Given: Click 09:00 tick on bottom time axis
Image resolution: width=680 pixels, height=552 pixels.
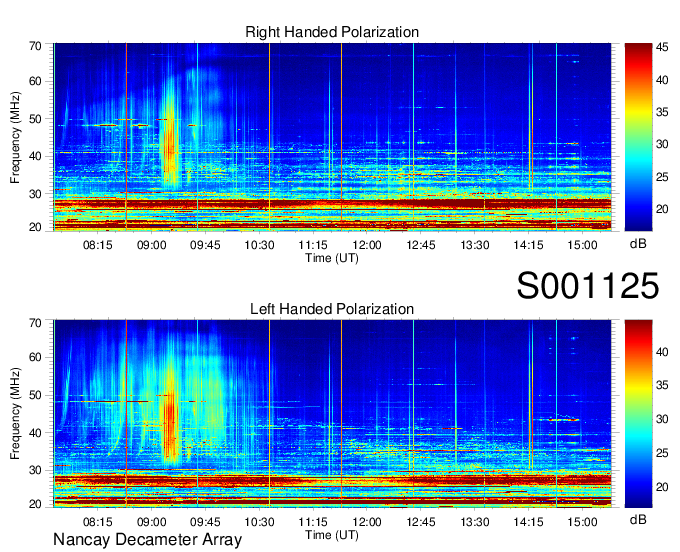Looking at the screenshot, I should (151, 522).
